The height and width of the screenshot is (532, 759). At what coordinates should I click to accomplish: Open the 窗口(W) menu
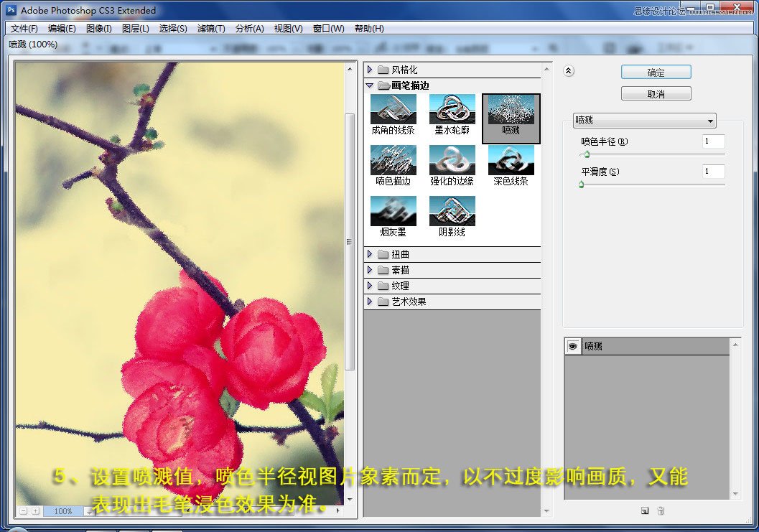(329, 29)
